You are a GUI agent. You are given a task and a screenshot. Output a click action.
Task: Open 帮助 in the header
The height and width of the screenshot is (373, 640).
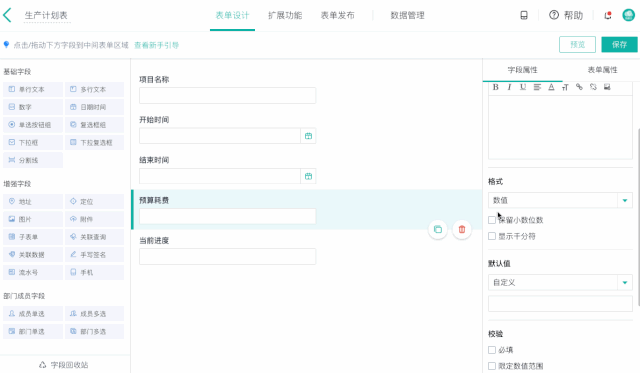tap(566, 16)
